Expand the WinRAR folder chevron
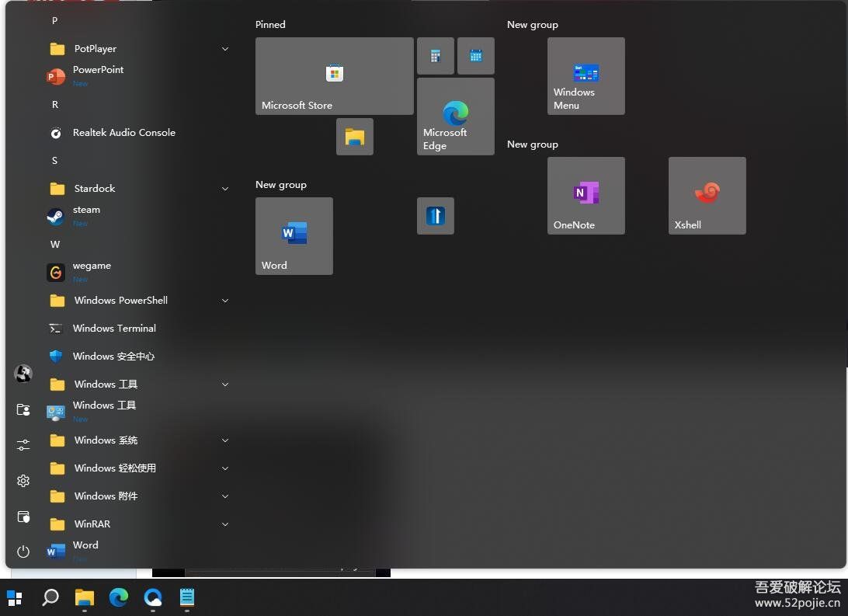The image size is (848, 616). [225, 524]
